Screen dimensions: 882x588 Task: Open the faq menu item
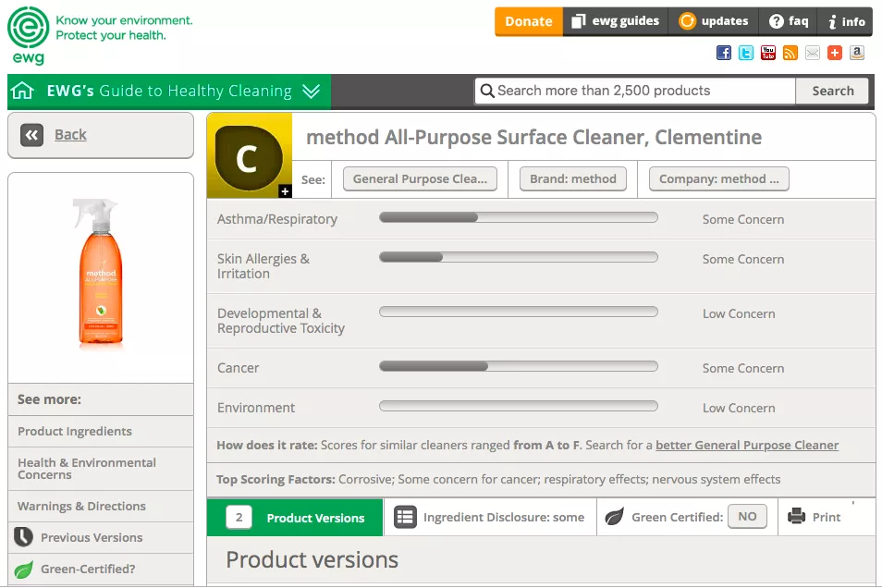pos(788,21)
